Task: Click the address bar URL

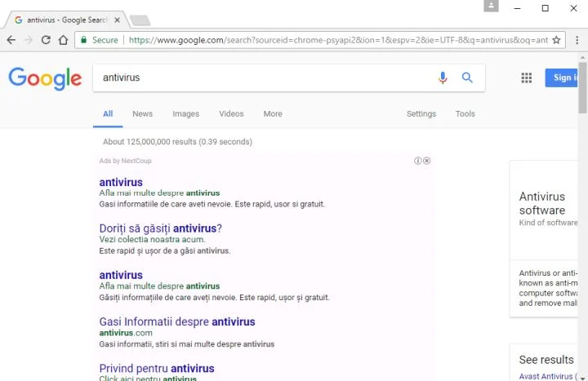Action: 337,40
